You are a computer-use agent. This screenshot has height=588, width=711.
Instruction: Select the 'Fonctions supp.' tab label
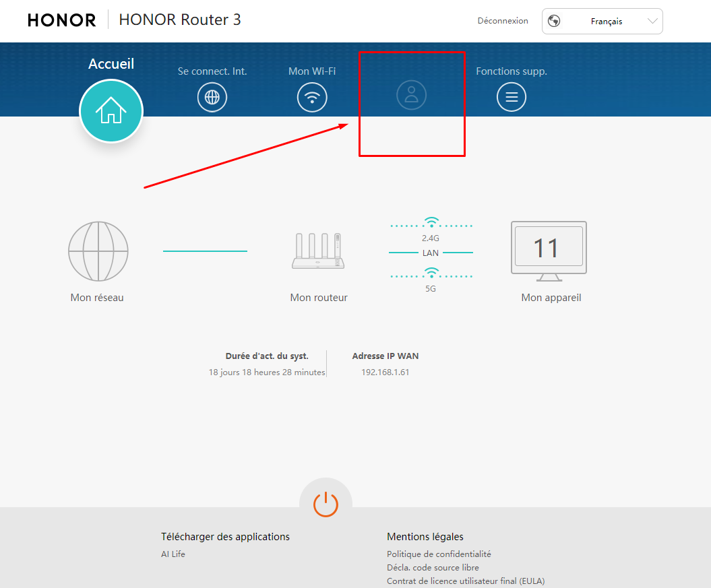click(512, 71)
